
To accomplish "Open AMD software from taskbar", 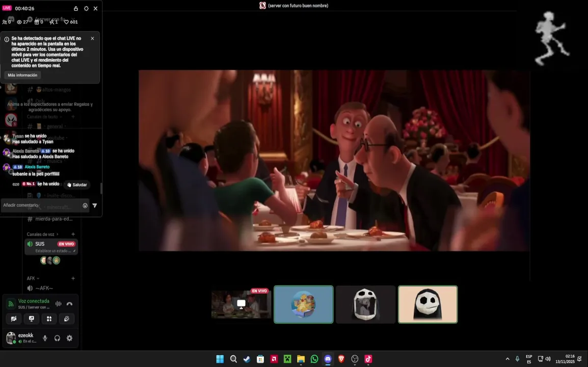I will (x=274, y=359).
